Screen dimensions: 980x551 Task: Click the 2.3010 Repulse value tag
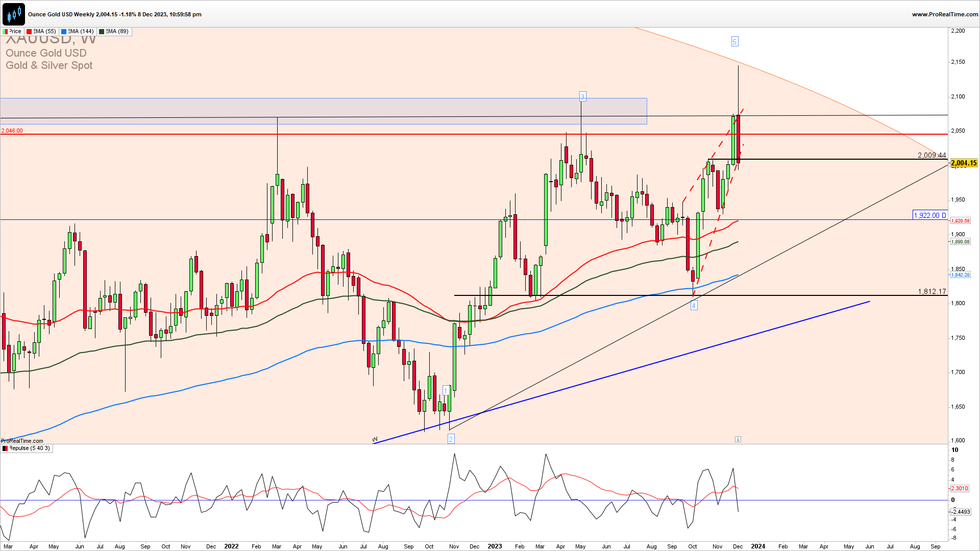[960, 489]
